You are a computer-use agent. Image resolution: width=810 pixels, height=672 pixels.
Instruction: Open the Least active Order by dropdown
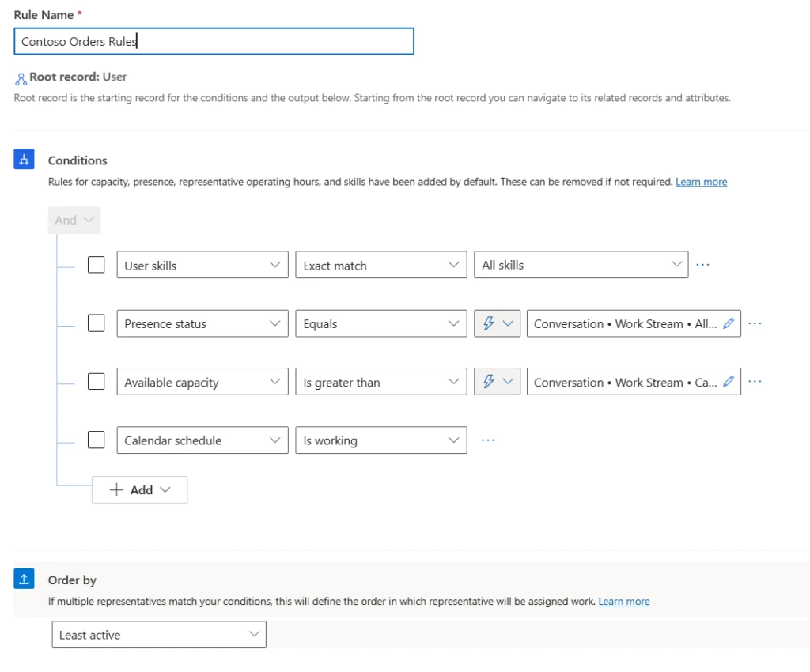(158, 634)
